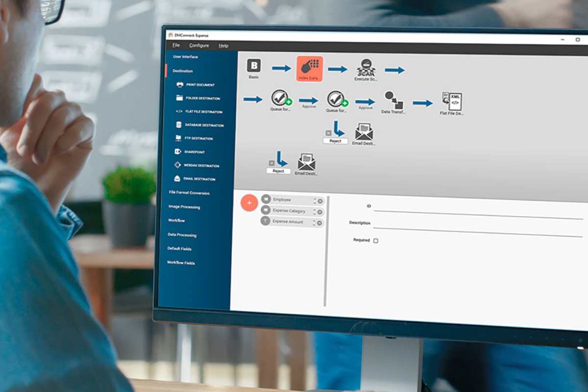Open the File menu
Image resolution: width=588 pixels, height=392 pixels.
click(176, 46)
